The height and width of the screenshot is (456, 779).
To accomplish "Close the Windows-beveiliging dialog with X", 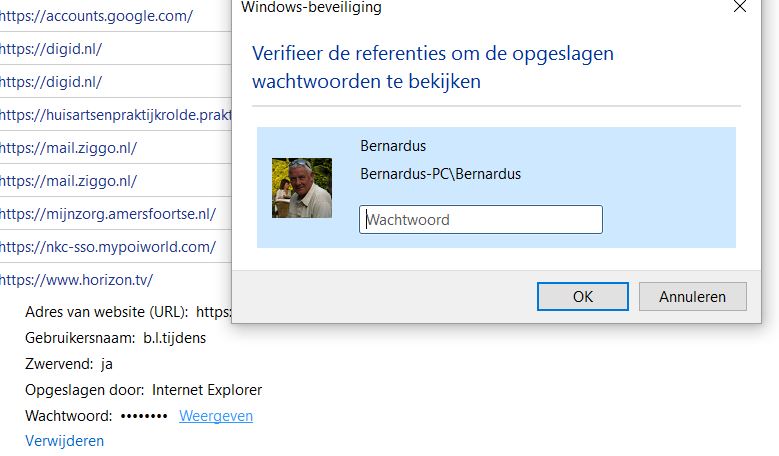I will (x=740, y=7).
